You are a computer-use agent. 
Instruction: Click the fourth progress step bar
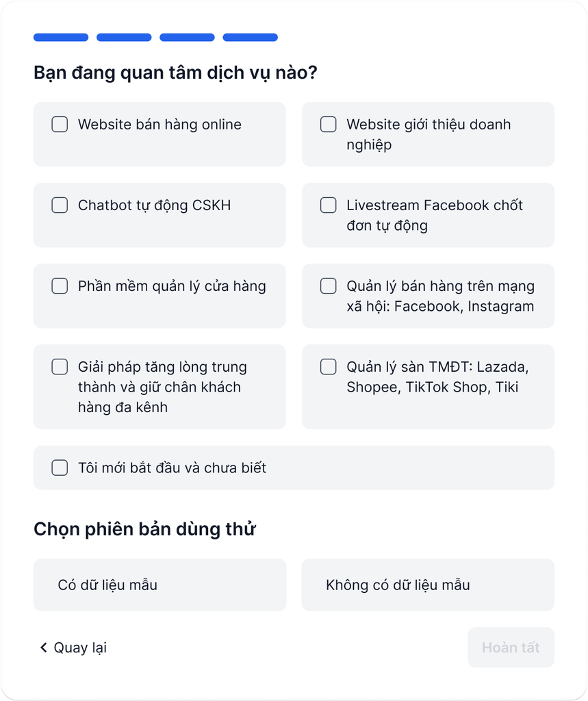point(250,38)
